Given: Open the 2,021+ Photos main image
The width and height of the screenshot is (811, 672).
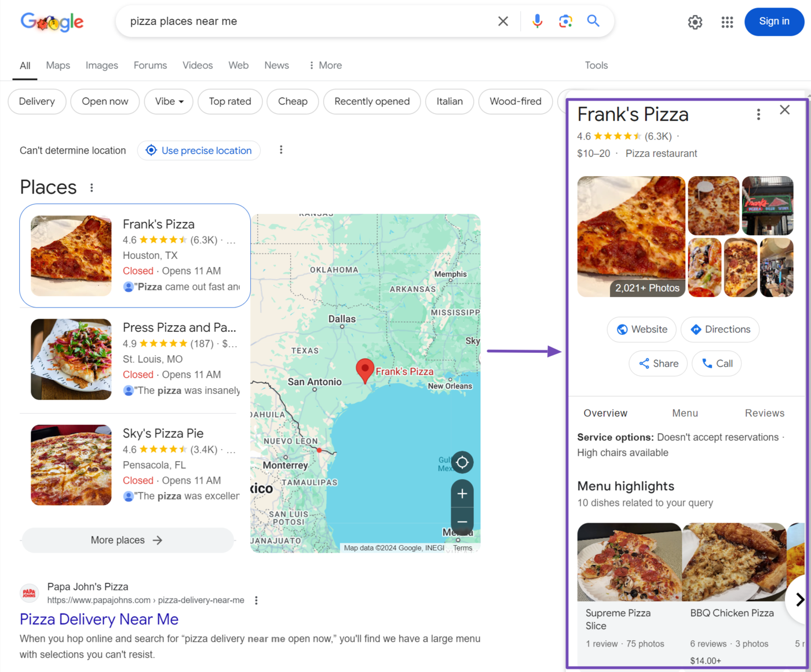Looking at the screenshot, I should pos(631,236).
